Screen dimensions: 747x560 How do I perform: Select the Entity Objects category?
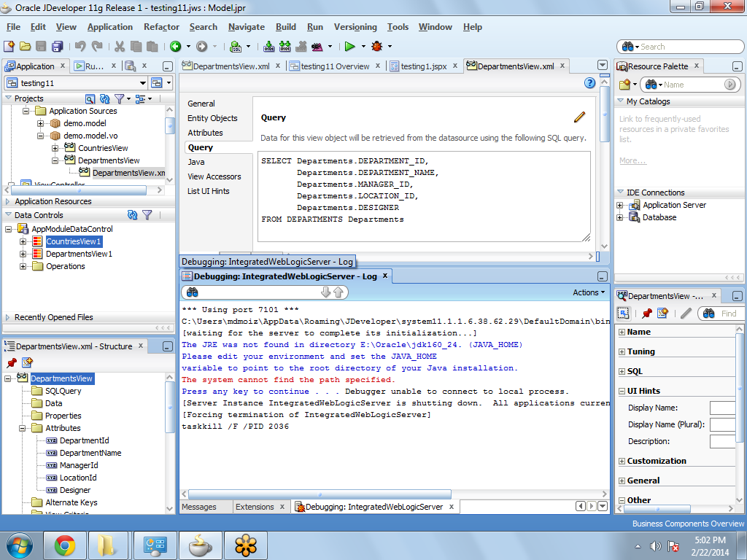click(x=212, y=118)
